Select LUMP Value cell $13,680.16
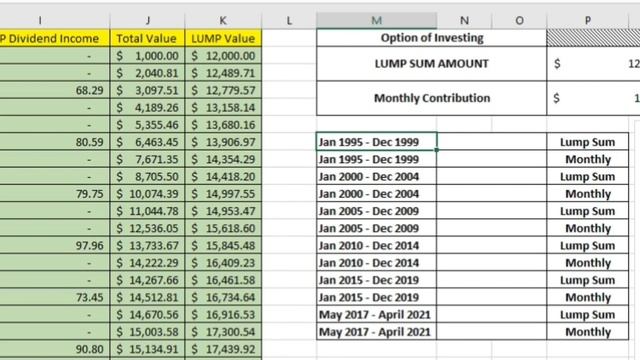Viewport: 640px width, 360px height. tap(223, 125)
